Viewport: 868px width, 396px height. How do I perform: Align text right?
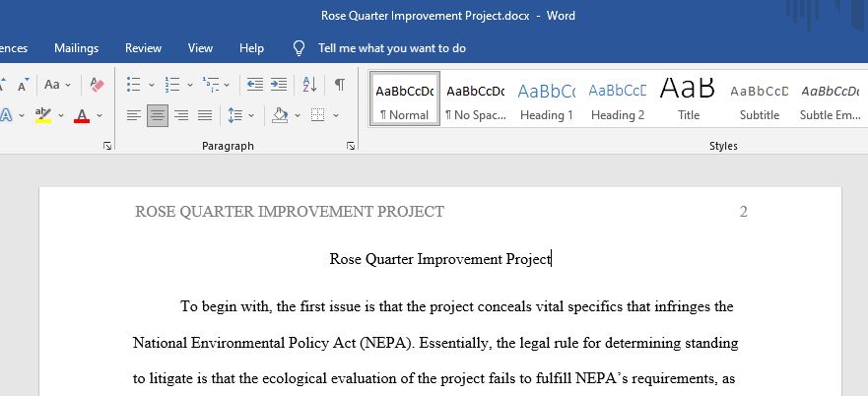tap(181, 115)
